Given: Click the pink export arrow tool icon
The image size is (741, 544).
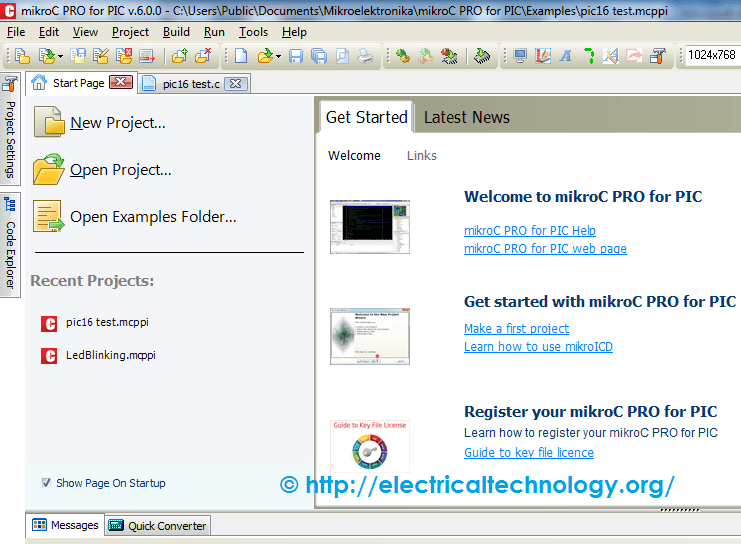Looking at the screenshot, I should pyautogui.click(x=634, y=56).
